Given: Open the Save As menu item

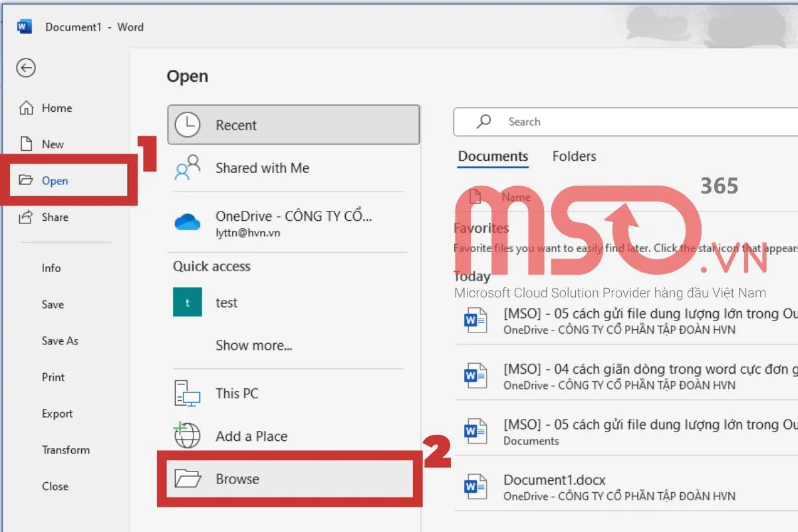Looking at the screenshot, I should (x=60, y=340).
